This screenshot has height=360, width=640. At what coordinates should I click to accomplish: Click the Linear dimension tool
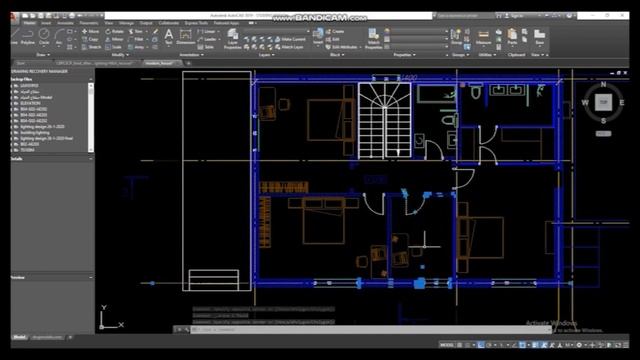[207, 31]
